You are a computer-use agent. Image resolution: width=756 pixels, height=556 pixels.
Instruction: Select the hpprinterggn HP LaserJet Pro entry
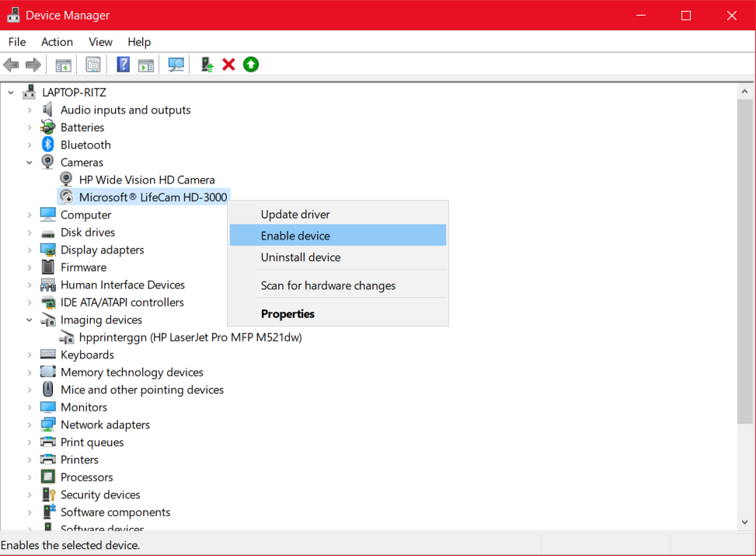190,337
